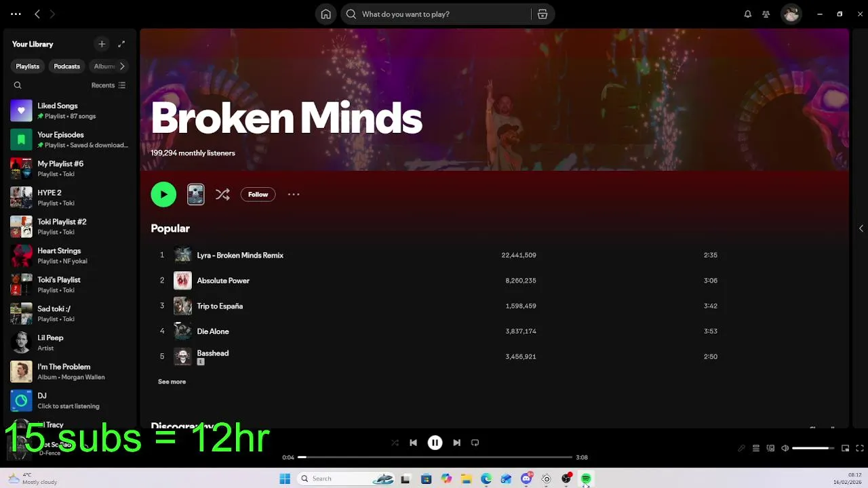Open the Liked Songs playlist
This screenshot has width=868, height=488.
70,110
